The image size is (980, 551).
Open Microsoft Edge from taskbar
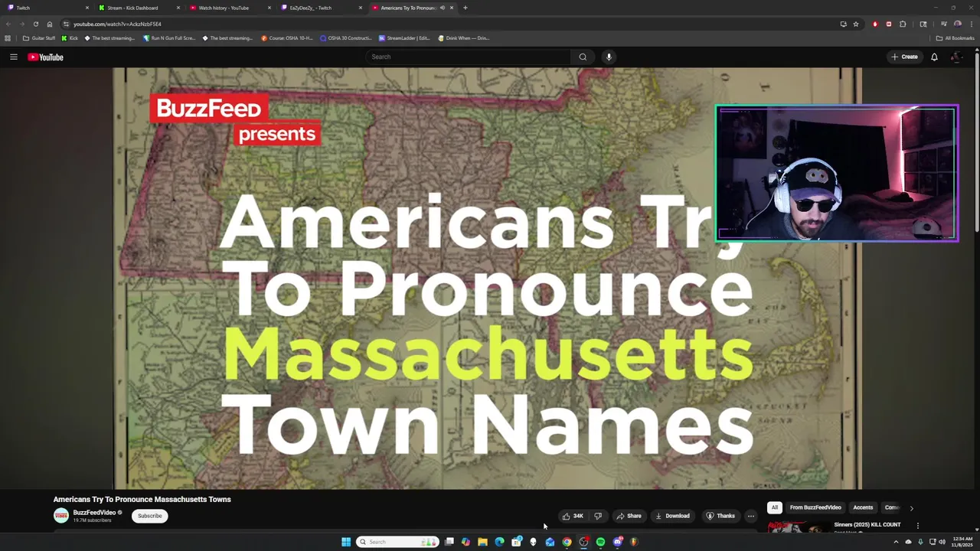(x=499, y=542)
